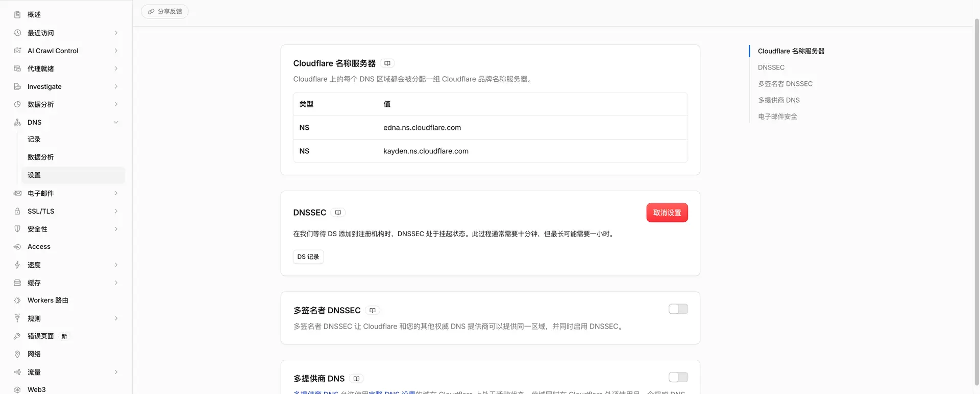Expand the top-level 数据分析 chevron
980x394 pixels.
click(116, 104)
